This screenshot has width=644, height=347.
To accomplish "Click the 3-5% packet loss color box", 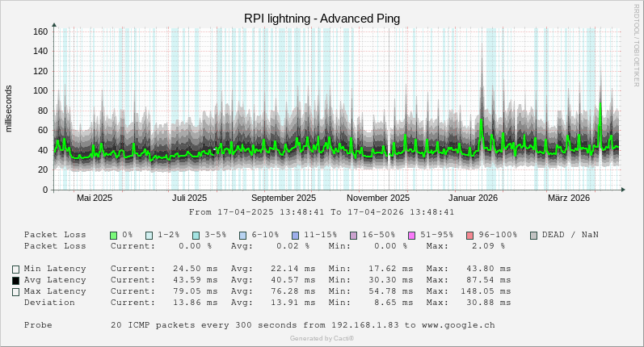I will point(196,235).
